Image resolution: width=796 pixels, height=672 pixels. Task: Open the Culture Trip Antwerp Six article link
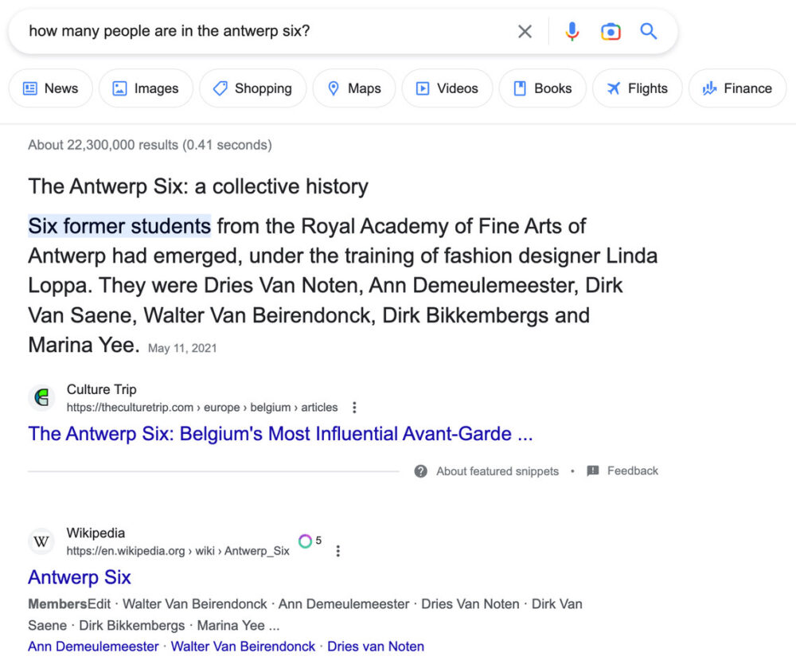[280, 434]
